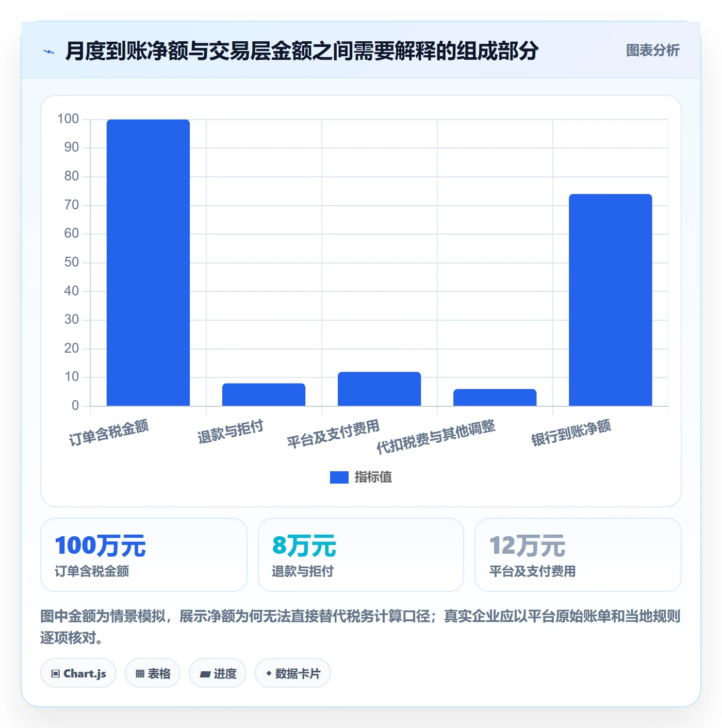Click the grid icon in the 表格 chip
This screenshot has width=722, height=728.
[x=140, y=674]
